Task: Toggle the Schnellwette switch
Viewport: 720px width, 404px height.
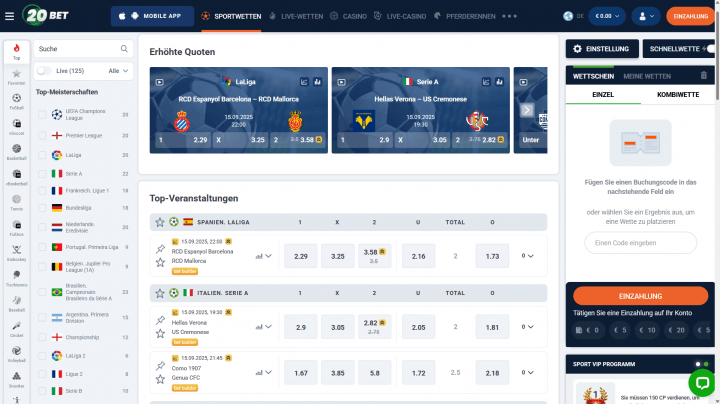Action: click(710, 49)
